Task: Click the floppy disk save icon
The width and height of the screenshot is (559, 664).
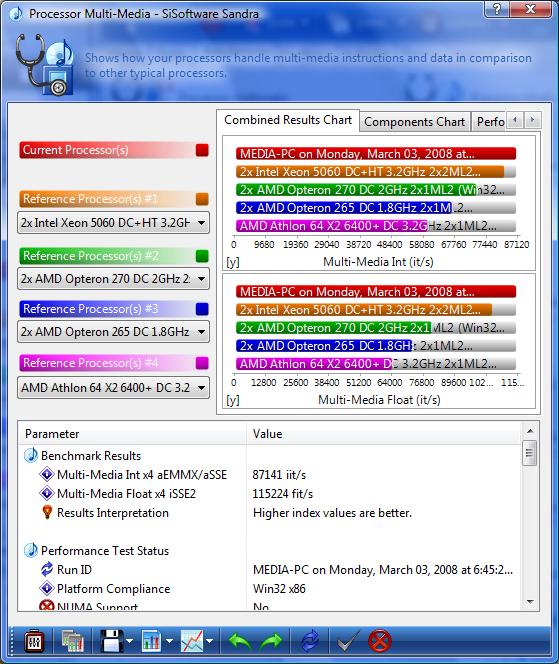Action: pyautogui.click(x=112, y=641)
